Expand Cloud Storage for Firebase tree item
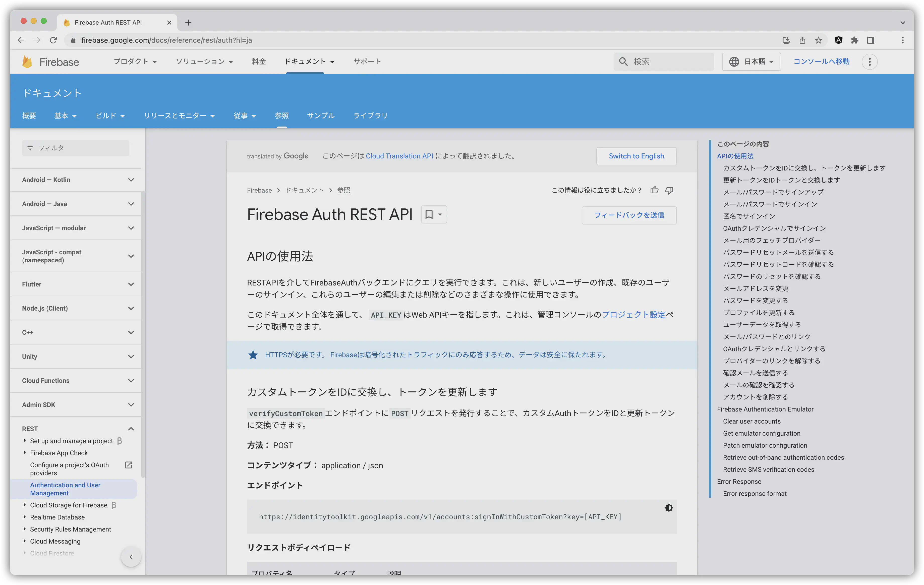Viewport: 924px width, 585px height. [x=25, y=505]
